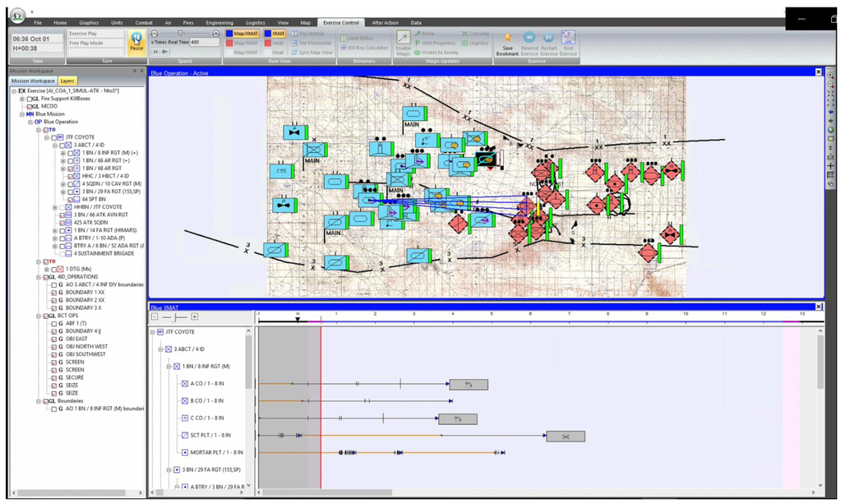The width and height of the screenshot is (841, 504).
Task: Click the Enable Magic wand icon
Action: coord(403,37)
